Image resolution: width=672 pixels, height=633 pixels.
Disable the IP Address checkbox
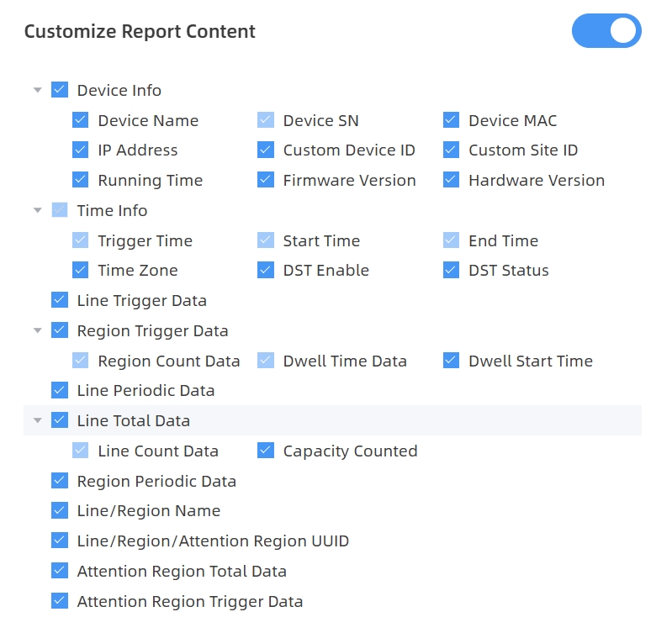pos(81,150)
